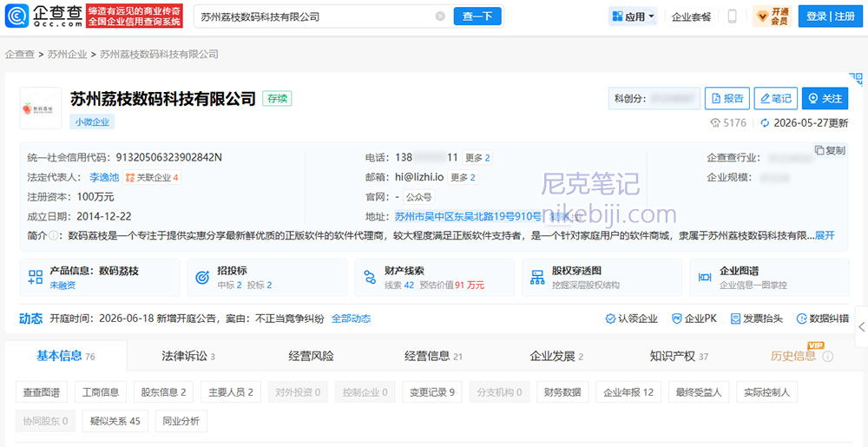Image resolution: width=868 pixels, height=447 pixels.
Task: Expand the company intro with 展开
Action: tap(825, 236)
